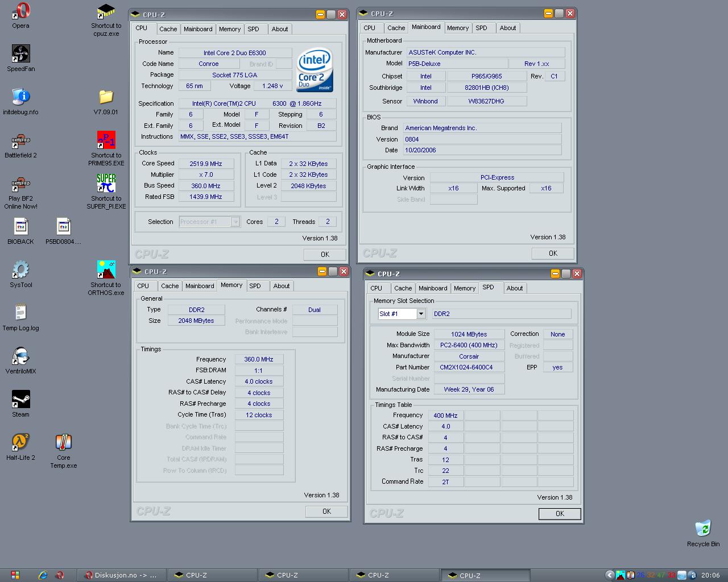The height and width of the screenshot is (582, 728).
Task: Click the Part Number CM2X1024-6400C4
Action: click(x=469, y=367)
